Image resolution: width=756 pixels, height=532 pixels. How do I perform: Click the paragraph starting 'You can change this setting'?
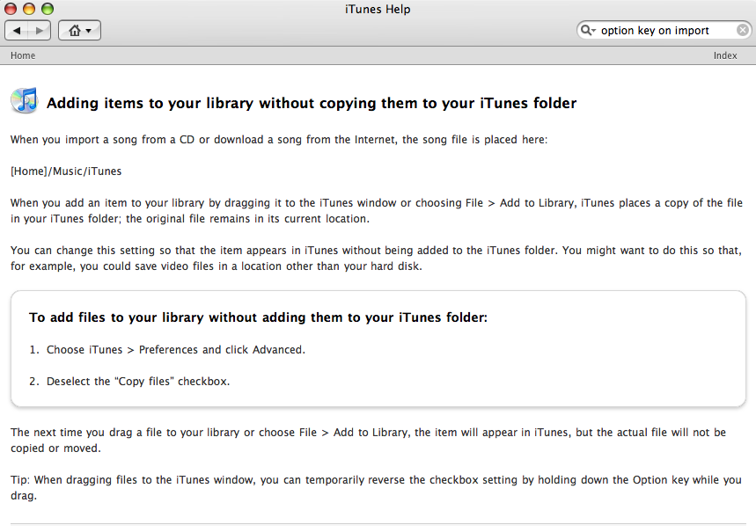376,259
